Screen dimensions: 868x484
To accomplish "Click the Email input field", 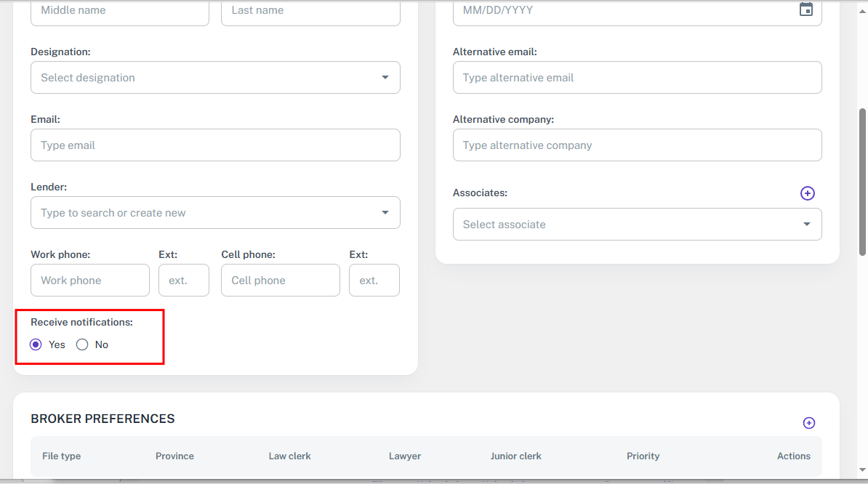I will pos(215,145).
